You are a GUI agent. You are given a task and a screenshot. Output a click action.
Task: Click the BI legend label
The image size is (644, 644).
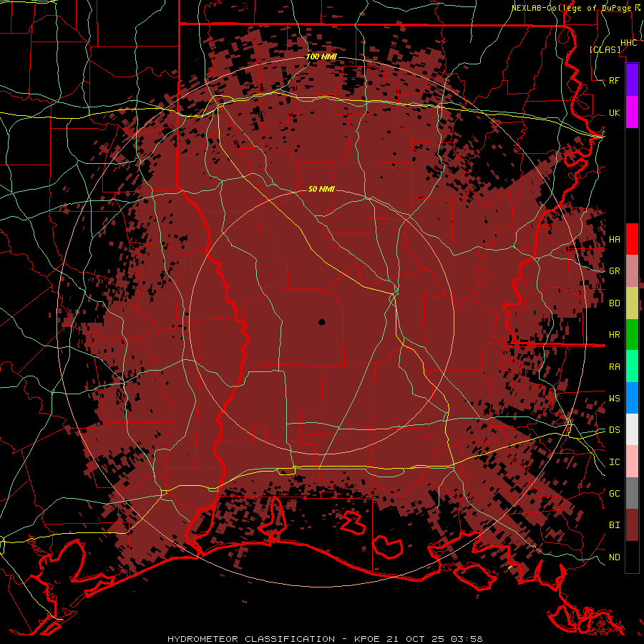pos(615,525)
